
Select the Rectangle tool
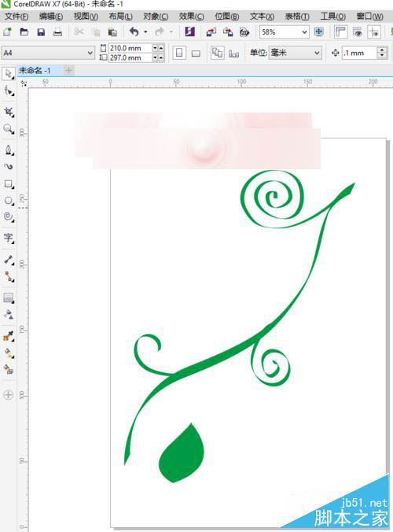tap(9, 184)
